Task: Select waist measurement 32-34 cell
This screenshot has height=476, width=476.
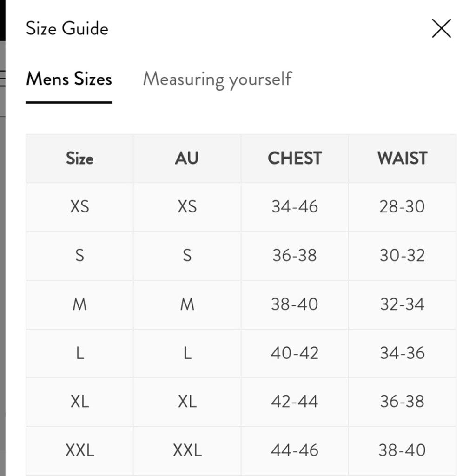Action: click(402, 305)
